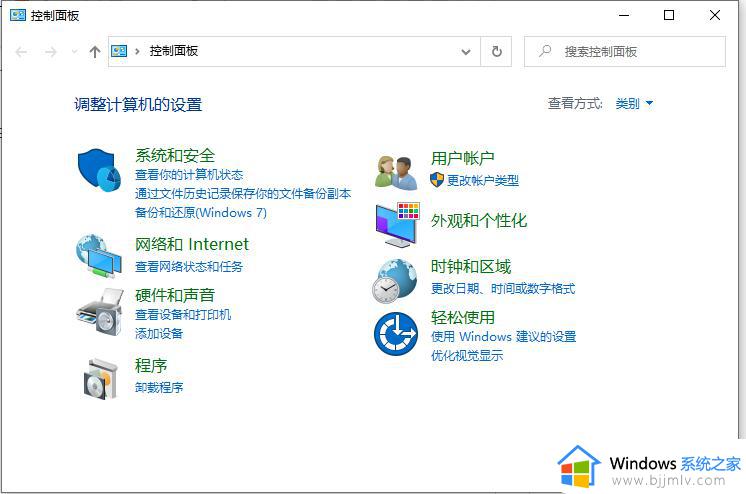This screenshot has height=494, width=746.
Task: Click the UAC shield beside 更改帐户类型
Action: pos(437,180)
